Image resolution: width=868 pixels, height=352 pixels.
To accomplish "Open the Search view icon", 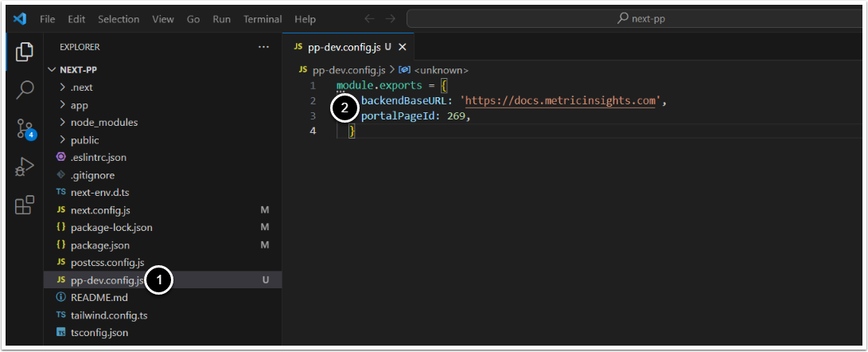I will tap(24, 89).
